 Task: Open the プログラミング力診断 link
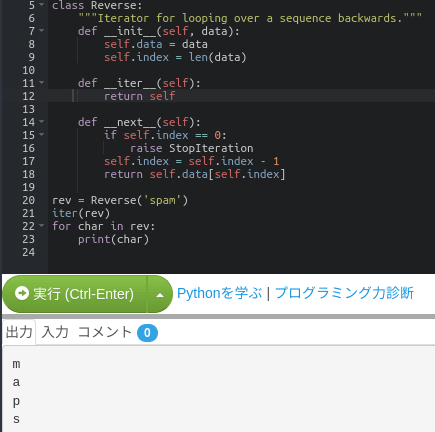click(x=344, y=293)
